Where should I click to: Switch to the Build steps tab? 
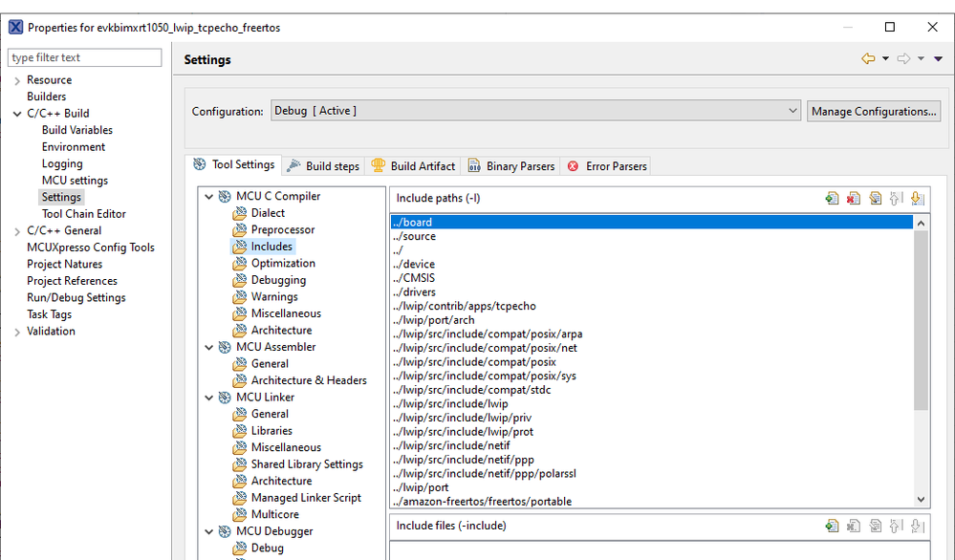click(323, 166)
